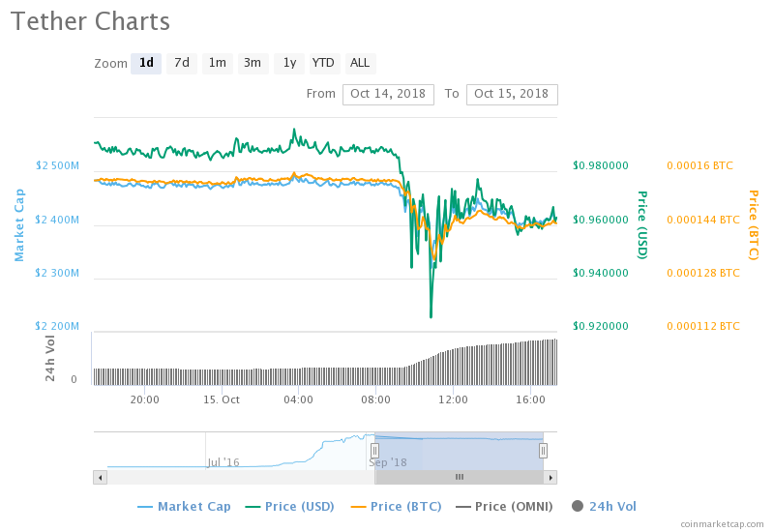774x532 pixels.
Task: Grab the left navigator range handle
Action: (374, 450)
